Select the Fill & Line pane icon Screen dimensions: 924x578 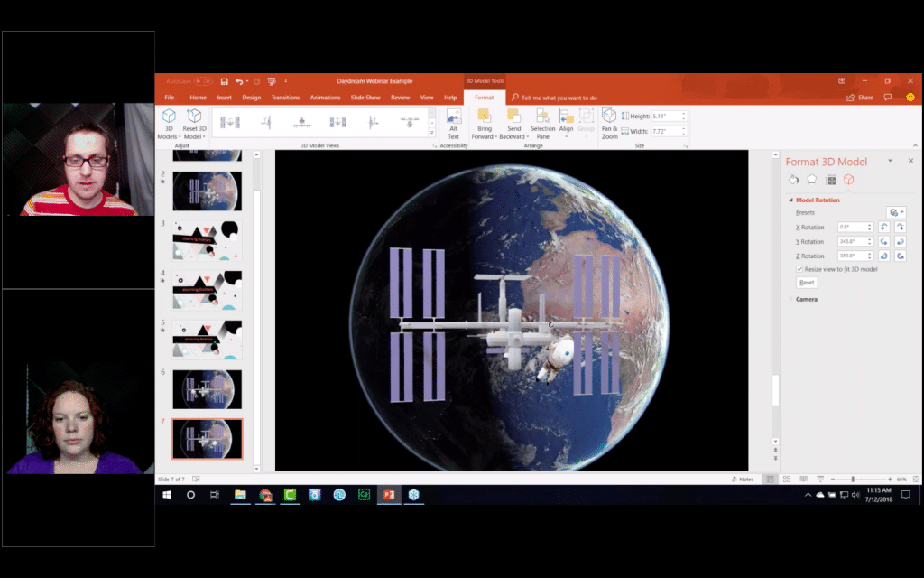coord(794,180)
